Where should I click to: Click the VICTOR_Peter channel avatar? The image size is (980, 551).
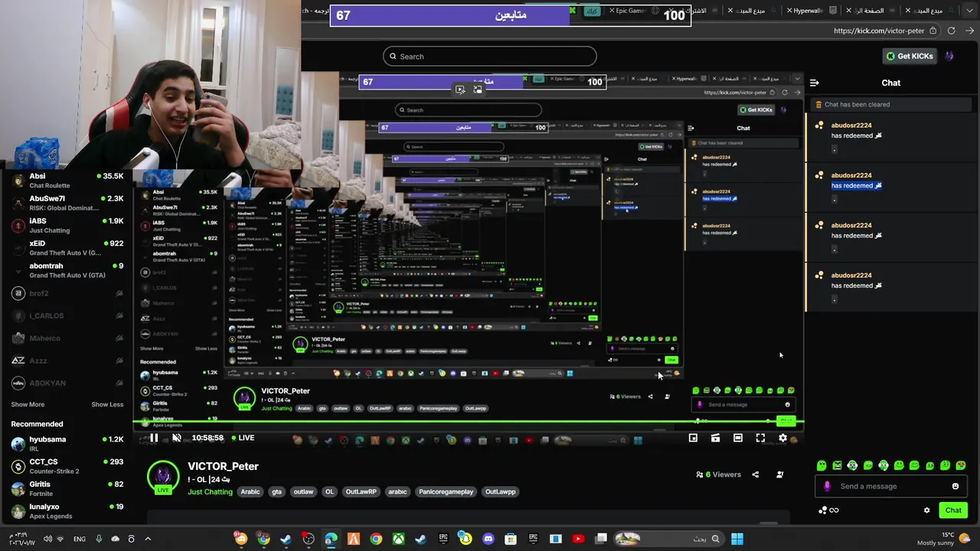tap(162, 476)
